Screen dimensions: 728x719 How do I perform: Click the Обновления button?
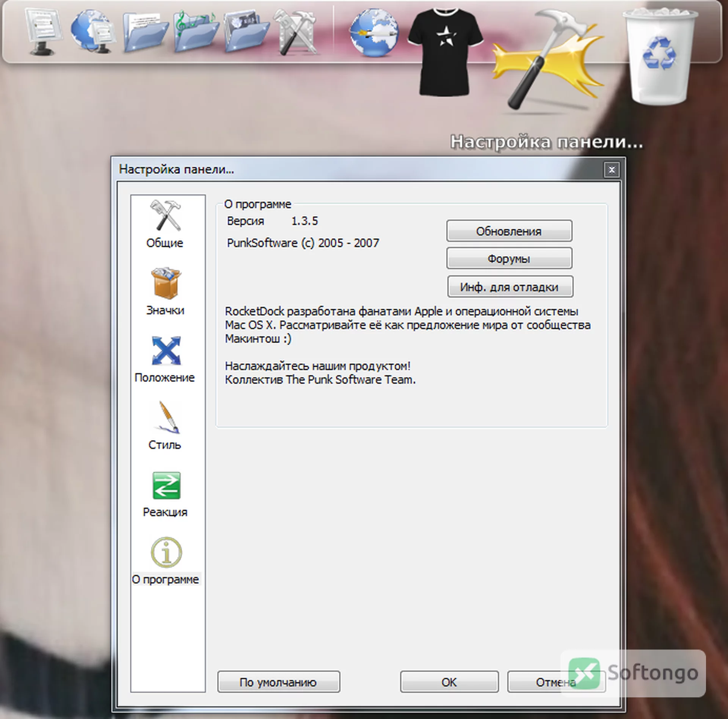[509, 231]
